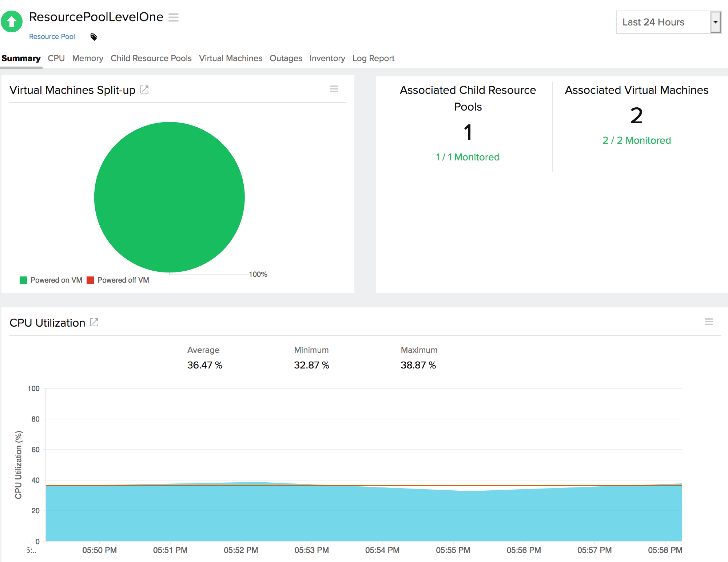The image size is (728, 562).
Task: Open the hamburger menu beside ResourcePoolLevelOne
Action: tap(174, 17)
